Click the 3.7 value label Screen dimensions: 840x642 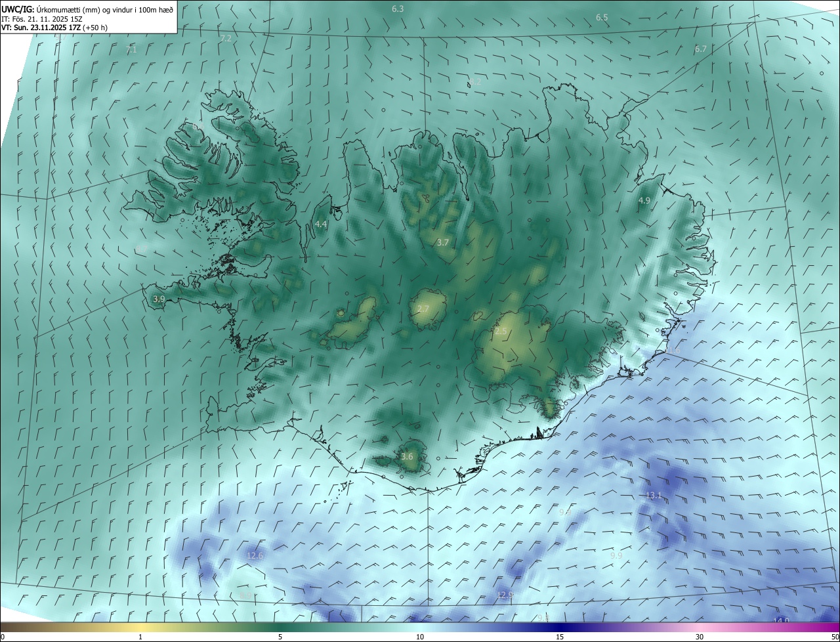(443, 242)
